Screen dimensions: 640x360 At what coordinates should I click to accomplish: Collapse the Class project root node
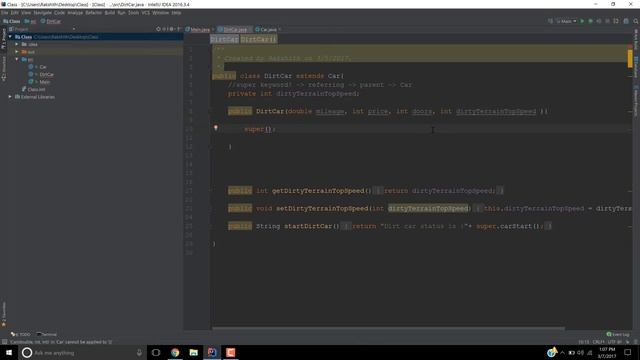(x=10, y=37)
